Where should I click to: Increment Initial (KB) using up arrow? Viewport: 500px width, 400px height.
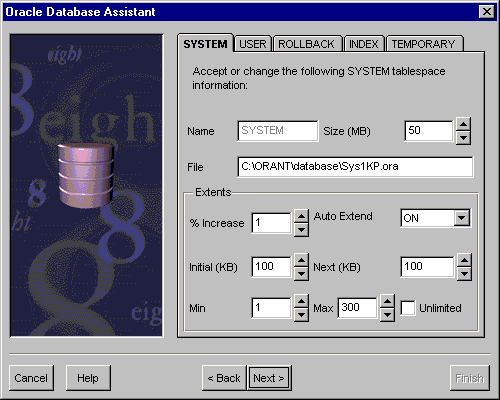301,260
